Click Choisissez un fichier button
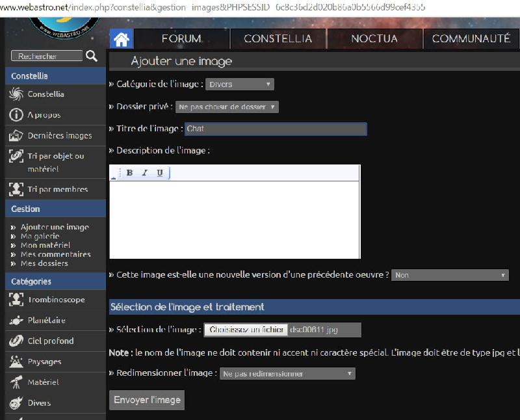Image resolution: width=520 pixels, height=420 pixels. pyautogui.click(x=246, y=330)
